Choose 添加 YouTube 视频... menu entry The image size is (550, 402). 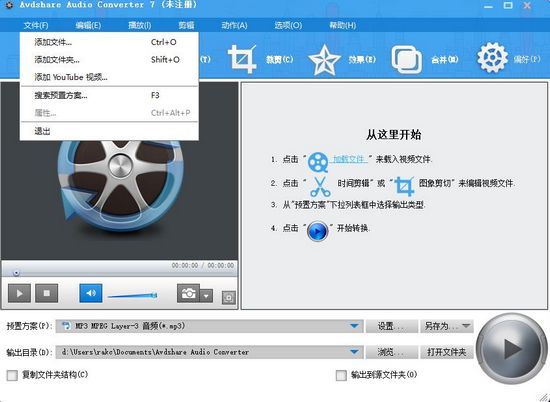click(x=109, y=77)
